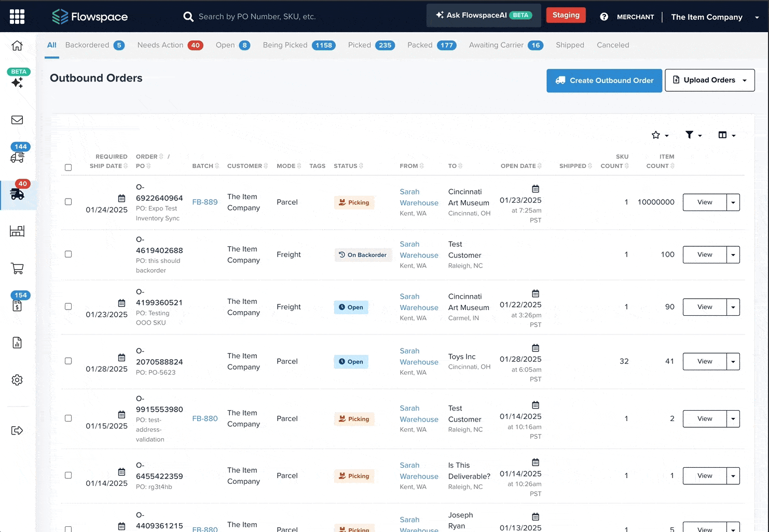Check the box for backordered order O-4619402688
Image resolution: width=769 pixels, height=532 pixels.
pos(68,254)
